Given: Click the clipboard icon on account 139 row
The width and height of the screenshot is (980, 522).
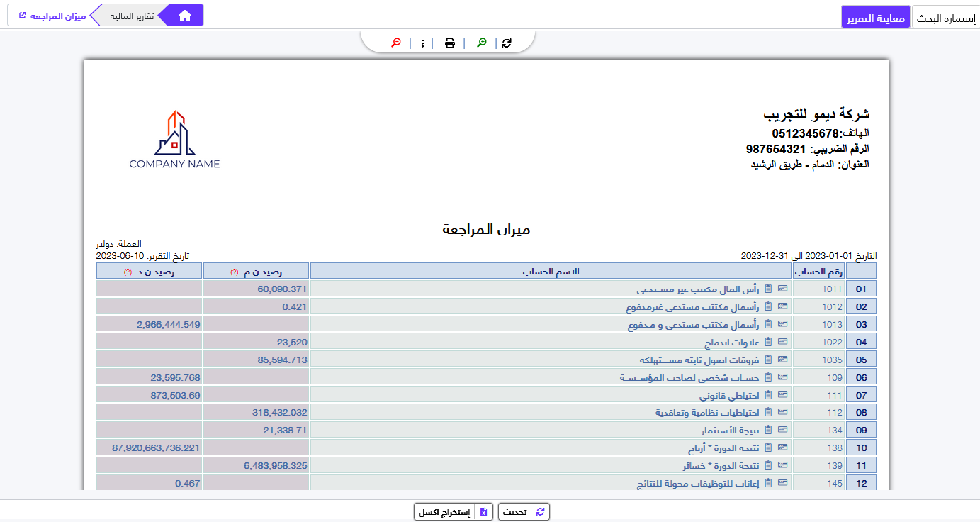Looking at the screenshot, I should [768, 465].
